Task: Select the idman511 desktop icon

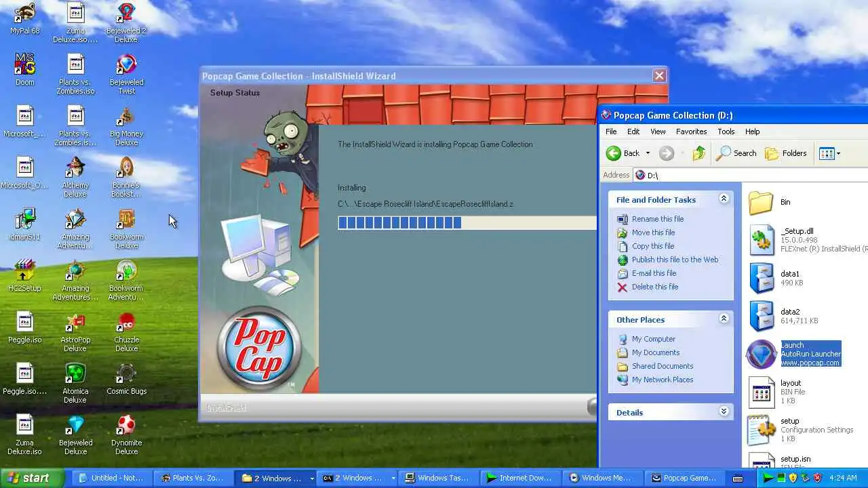Action: pyautogui.click(x=25, y=224)
